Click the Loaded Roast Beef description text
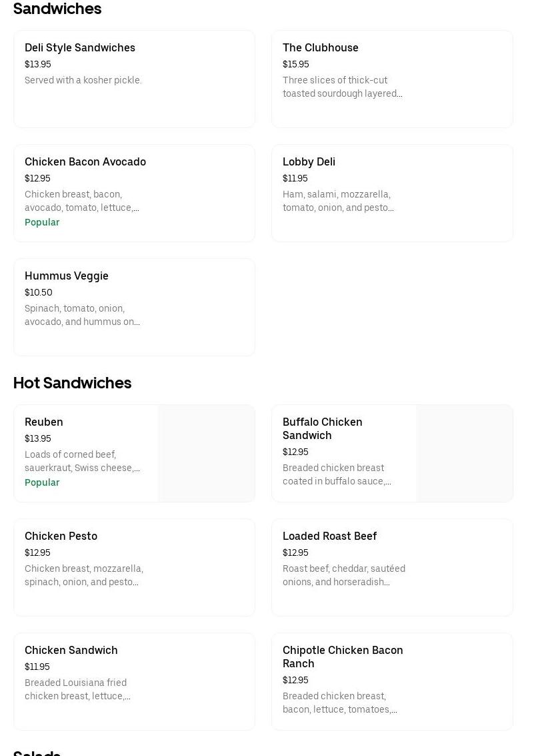 [343, 576]
